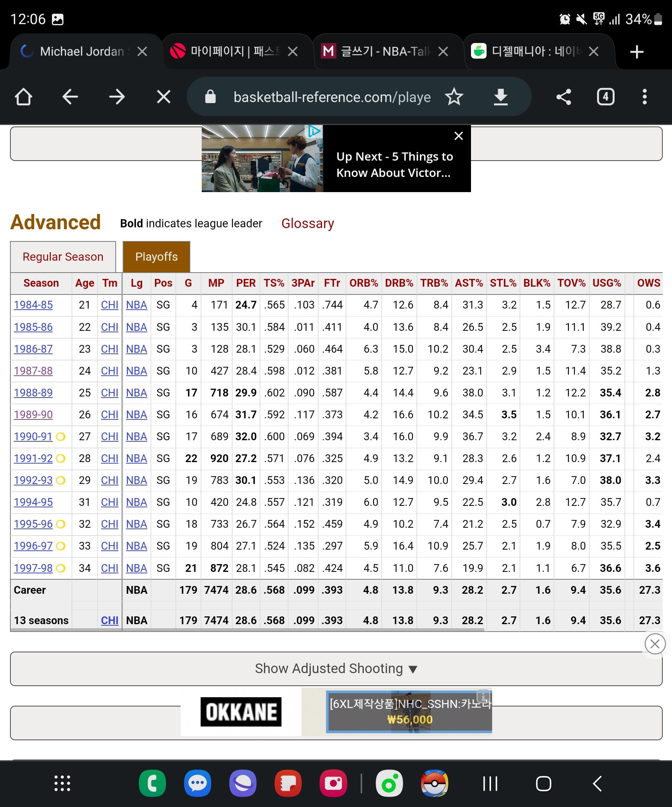
Task: Open the 1984-85 season link
Action: point(33,305)
